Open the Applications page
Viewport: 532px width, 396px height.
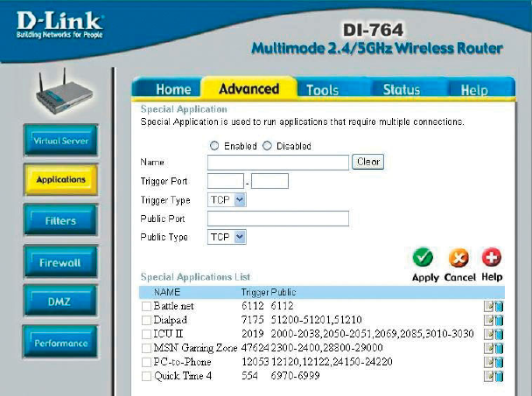pos(60,179)
